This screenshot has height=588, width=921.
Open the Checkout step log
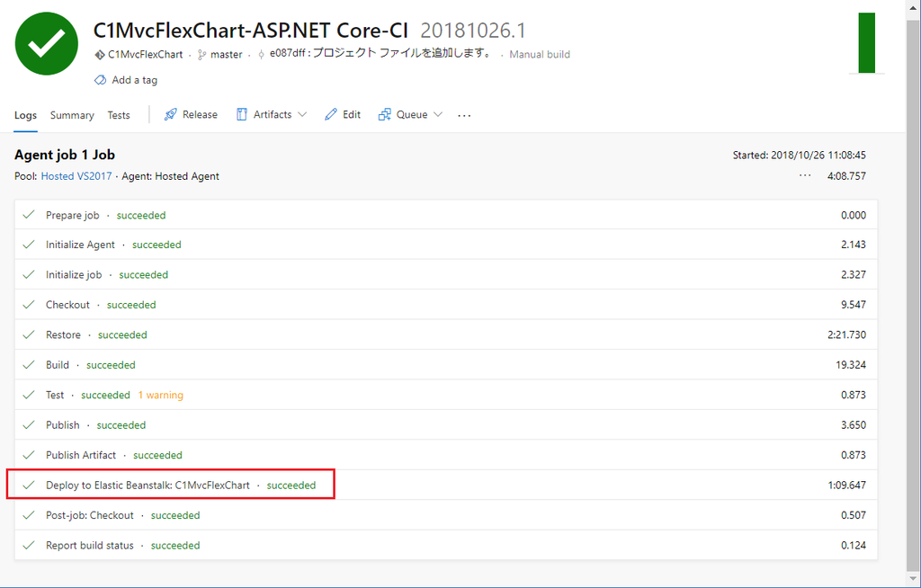click(446, 305)
